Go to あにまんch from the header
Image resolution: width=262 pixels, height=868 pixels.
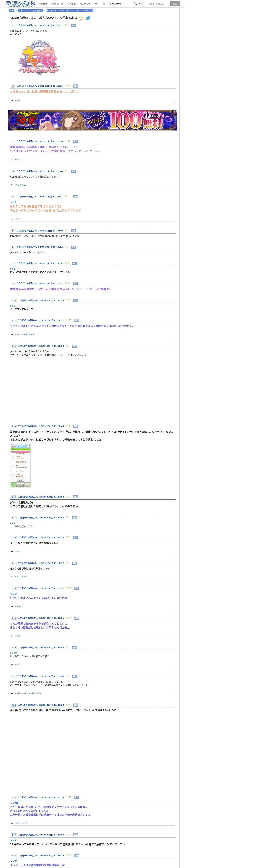pyautogui.click(x=85, y=4)
